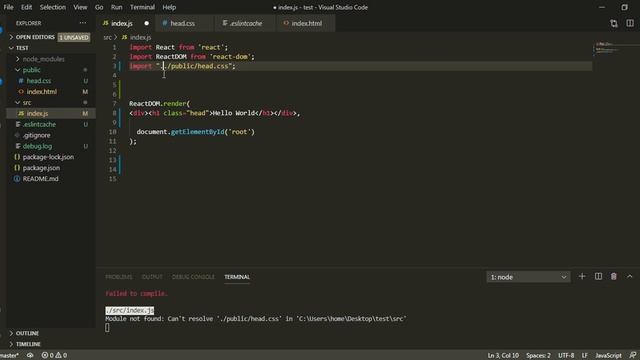Open head.css in the Explorer tree

39,81
